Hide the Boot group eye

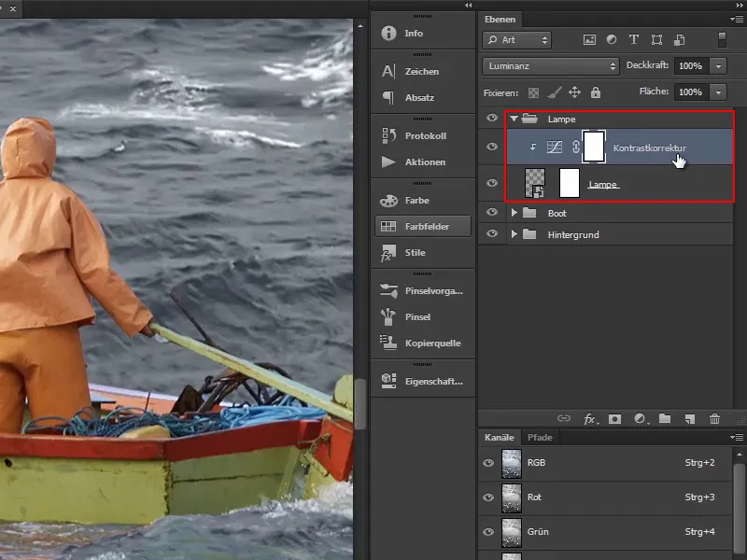pyautogui.click(x=492, y=213)
